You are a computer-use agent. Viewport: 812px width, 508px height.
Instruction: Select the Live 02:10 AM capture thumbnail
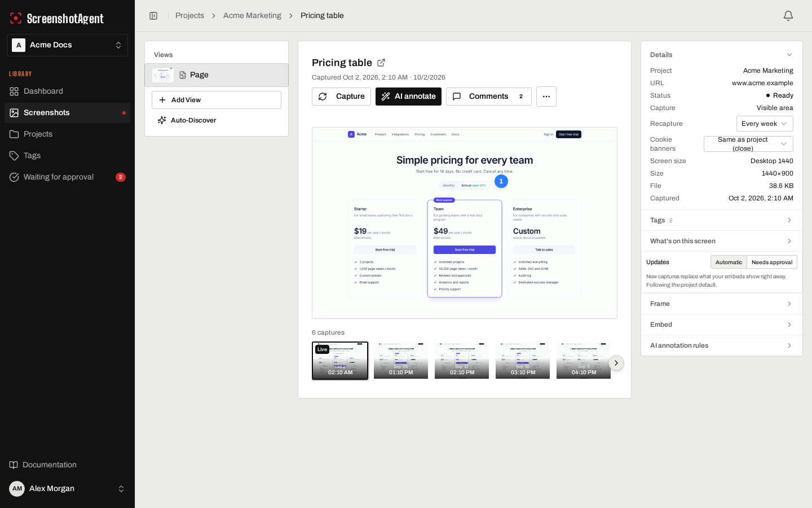340,361
